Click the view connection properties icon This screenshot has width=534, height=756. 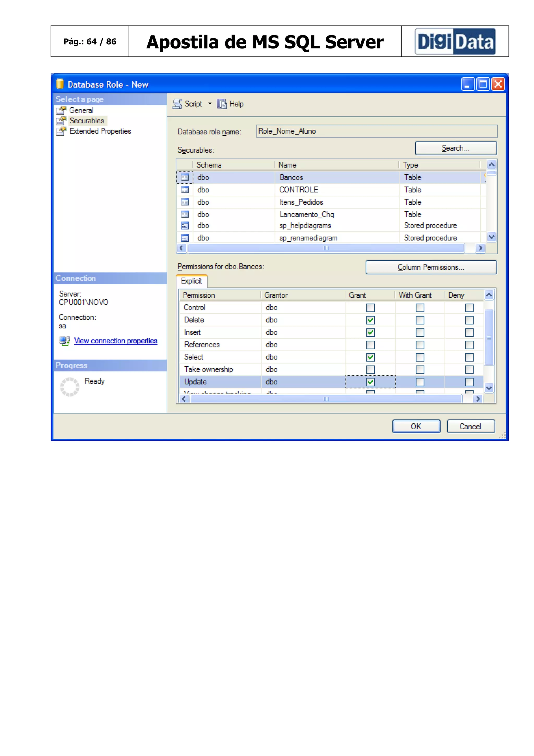(64, 341)
